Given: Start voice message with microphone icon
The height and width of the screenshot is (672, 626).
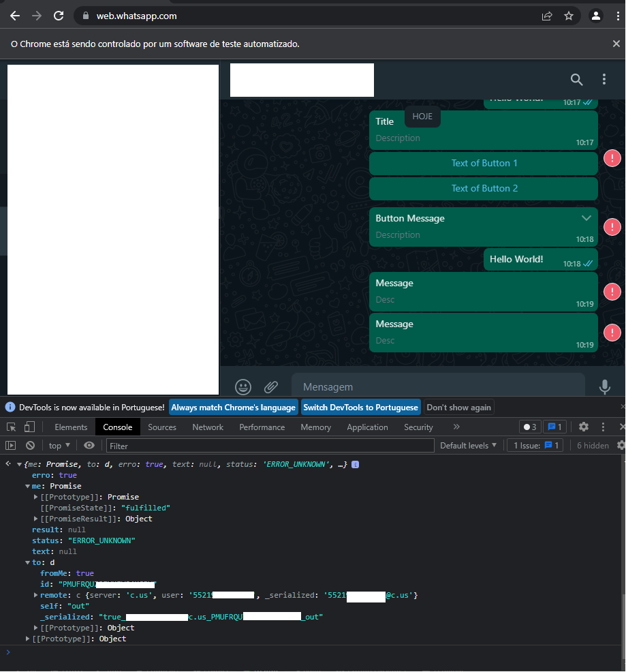Looking at the screenshot, I should coord(605,387).
